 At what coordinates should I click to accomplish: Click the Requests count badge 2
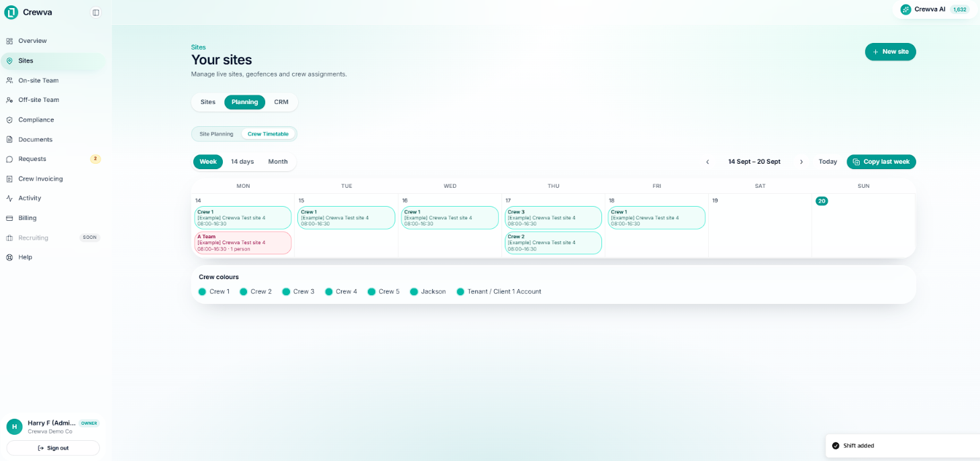(x=95, y=159)
